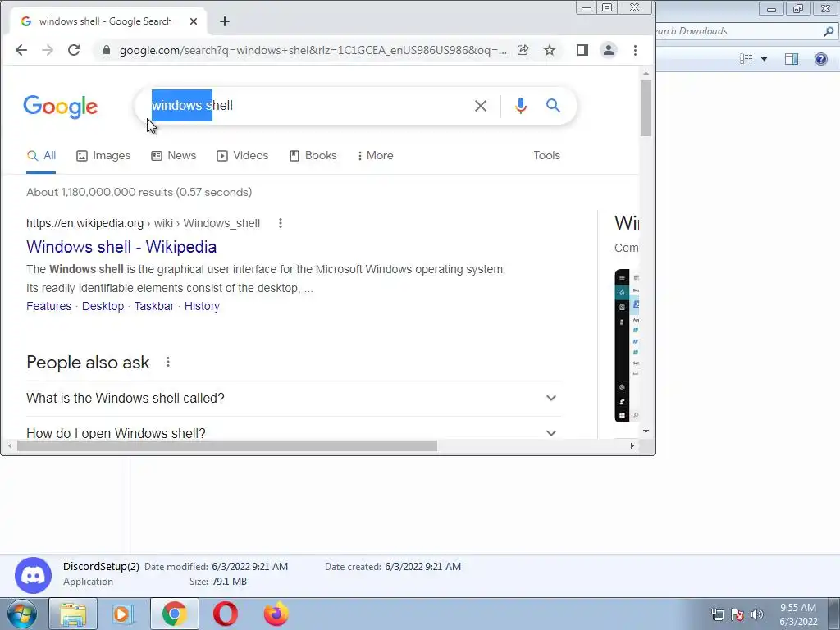Bookmark this page with the star icon
This screenshot has width=840, height=630.
coord(550,50)
